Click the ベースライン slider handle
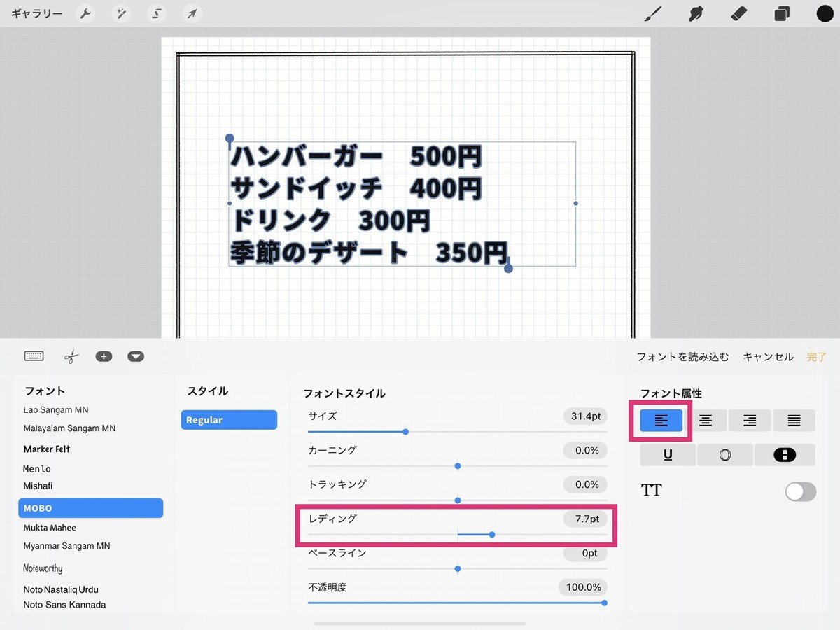This screenshot has height=630, width=840. click(458, 568)
